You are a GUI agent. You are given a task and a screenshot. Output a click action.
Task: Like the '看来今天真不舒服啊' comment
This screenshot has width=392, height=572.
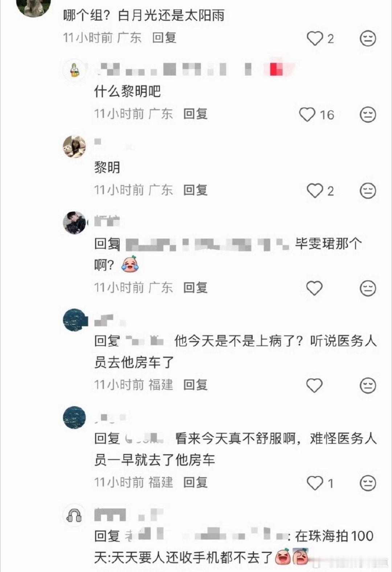(x=315, y=483)
